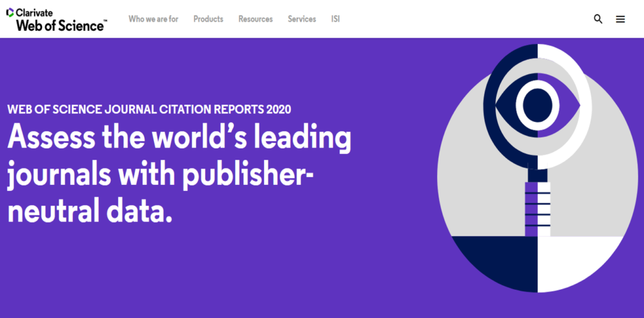Open the Services menu
This screenshot has height=318, width=644.
pos(302,19)
